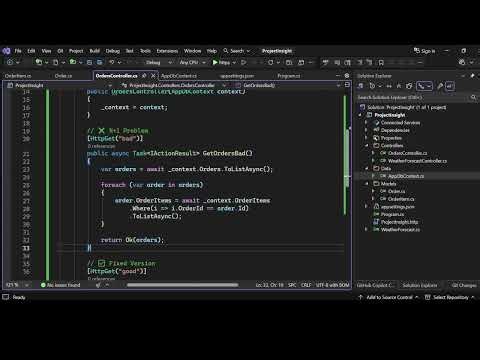Switch to the appsettings.json tab

[237, 76]
